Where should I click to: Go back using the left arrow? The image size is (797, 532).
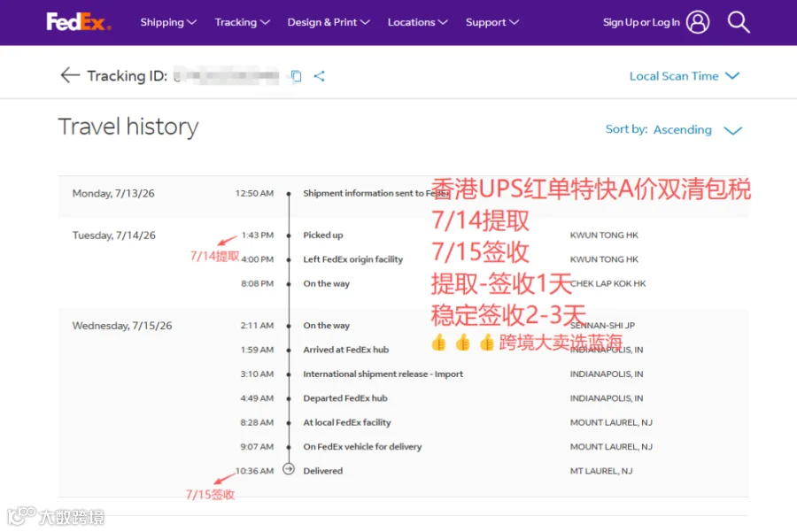coord(70,75)
